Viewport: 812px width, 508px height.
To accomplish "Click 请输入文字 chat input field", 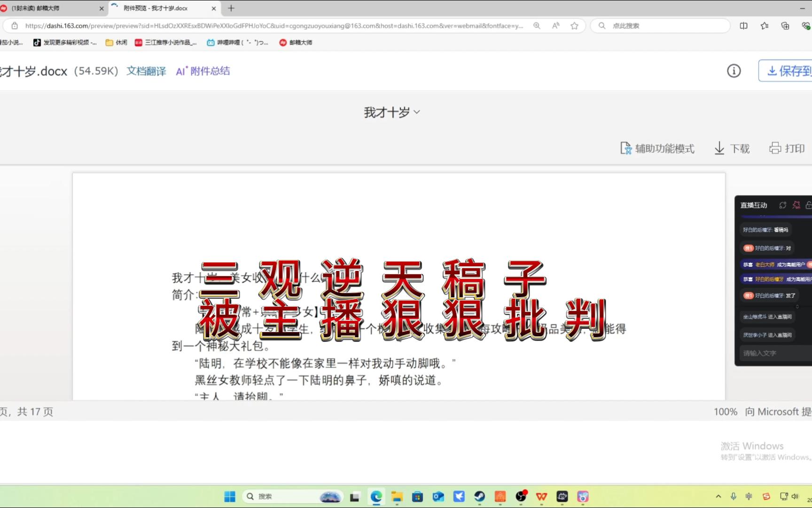I will click(x=776, y=353).
